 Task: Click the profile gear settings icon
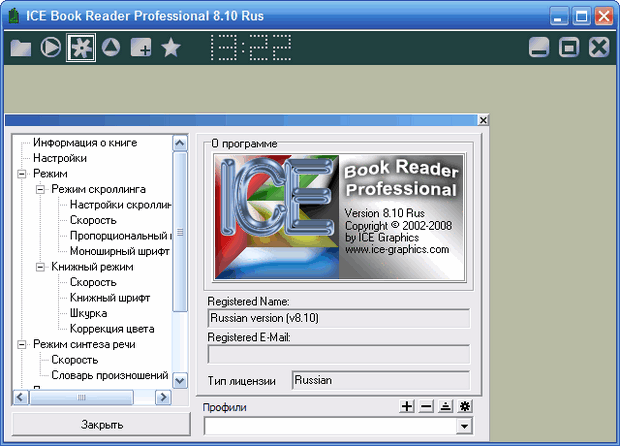pyautogui.click(x=465, y=406)
